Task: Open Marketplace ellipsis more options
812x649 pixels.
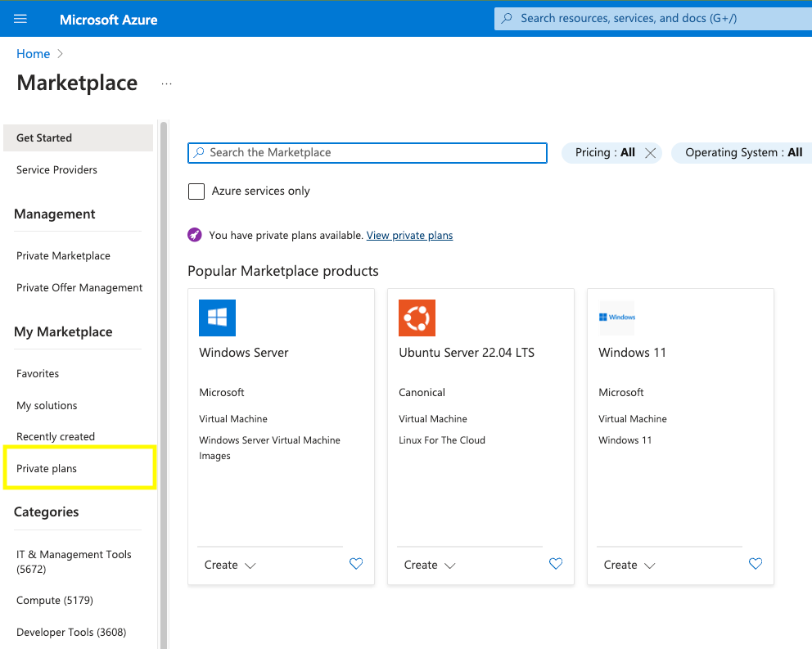Action: (166, 83)
